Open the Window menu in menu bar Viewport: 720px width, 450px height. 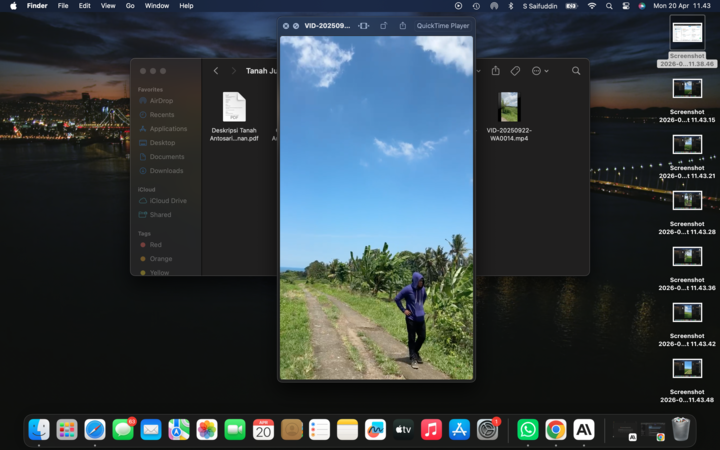click(157, 6)
